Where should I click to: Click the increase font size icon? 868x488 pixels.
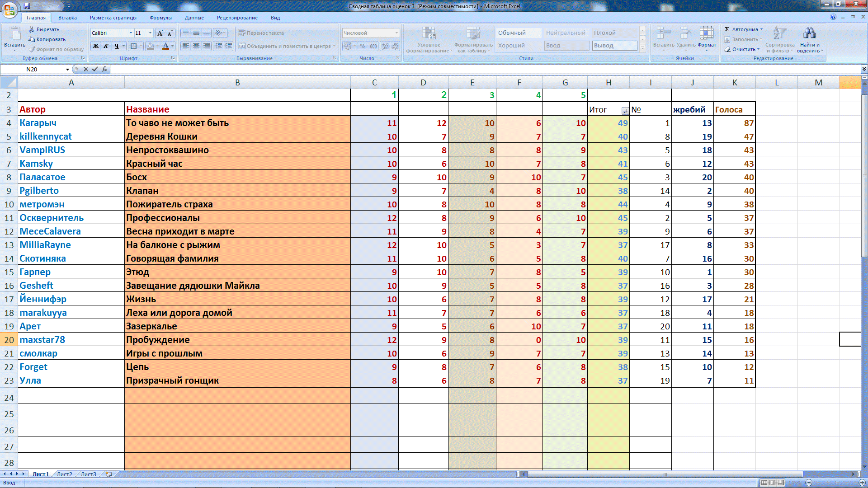(160, 33)
